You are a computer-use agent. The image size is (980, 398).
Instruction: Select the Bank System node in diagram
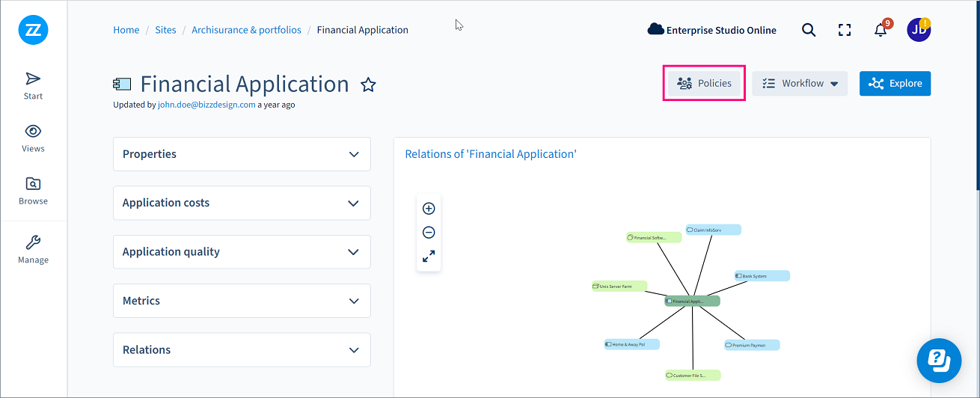pyautogui.click(x=761, y=276)
